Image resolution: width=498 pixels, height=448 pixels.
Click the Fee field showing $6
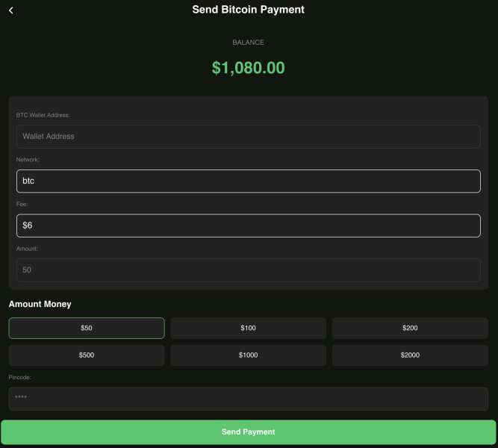(248, 225)
